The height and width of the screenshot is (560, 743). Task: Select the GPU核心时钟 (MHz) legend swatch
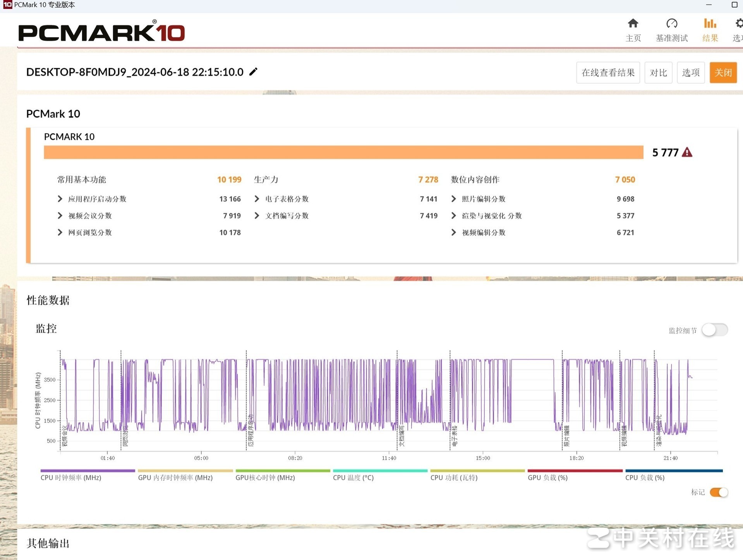(283, 471)
